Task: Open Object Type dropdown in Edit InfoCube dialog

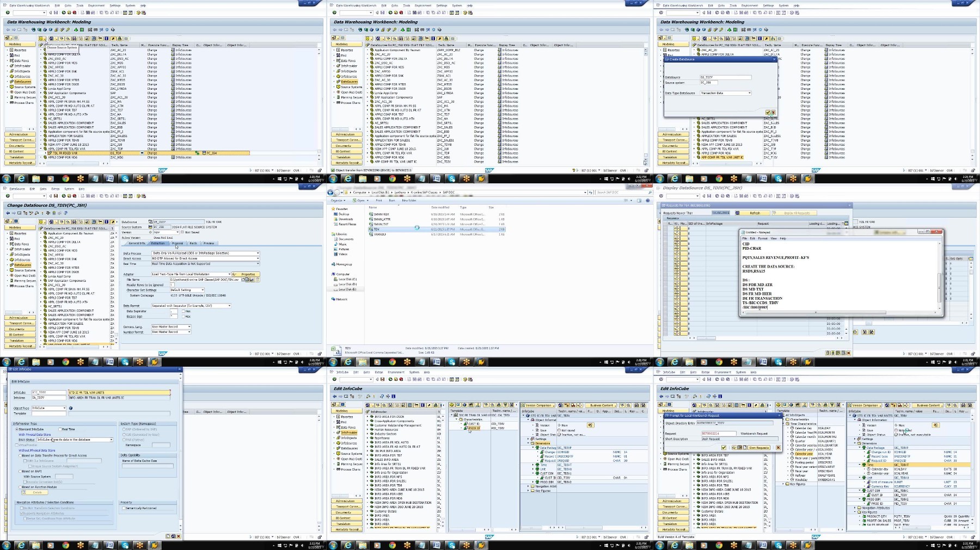Action: pos(64,408)
